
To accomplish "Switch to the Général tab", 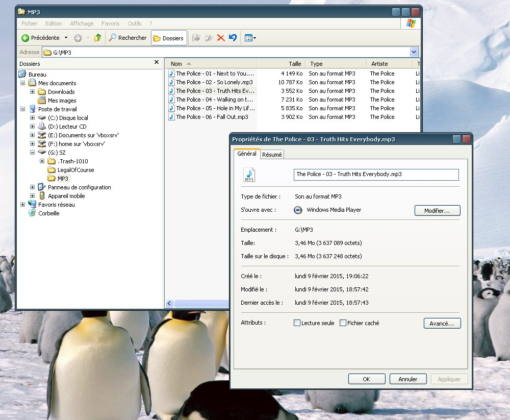I will click(x=246, y=154).
